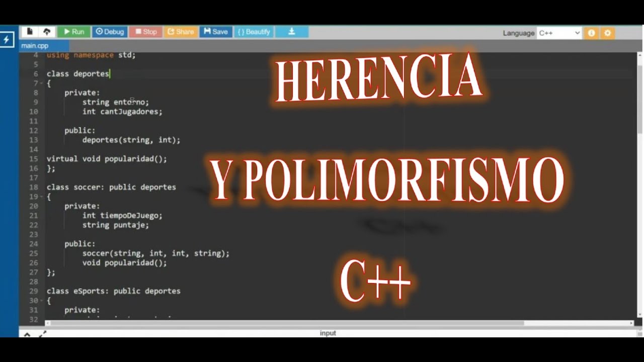This screenshot has width=644, height=362.
Task: Beautify the code formatting
Action: tap(254, 32)
